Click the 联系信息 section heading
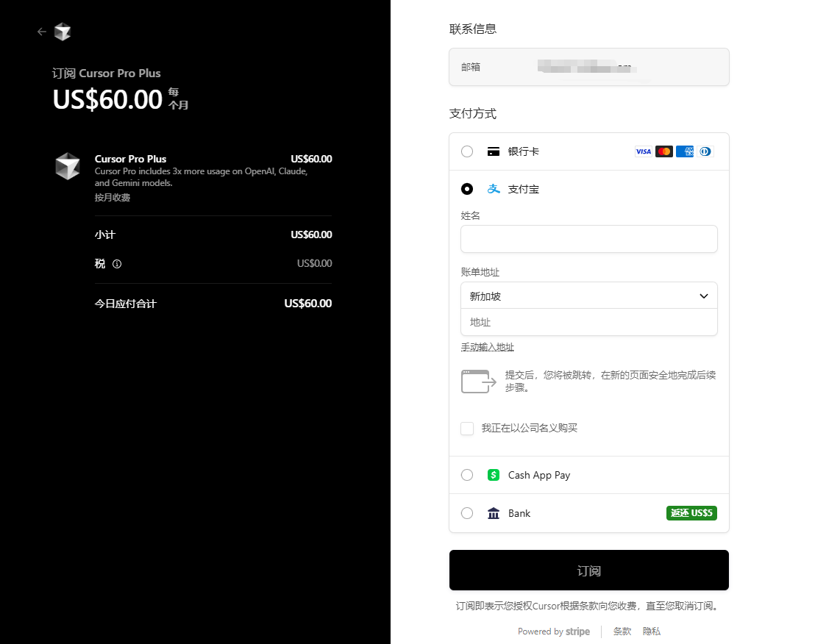The image size is (840, 644). coord(472,29)
